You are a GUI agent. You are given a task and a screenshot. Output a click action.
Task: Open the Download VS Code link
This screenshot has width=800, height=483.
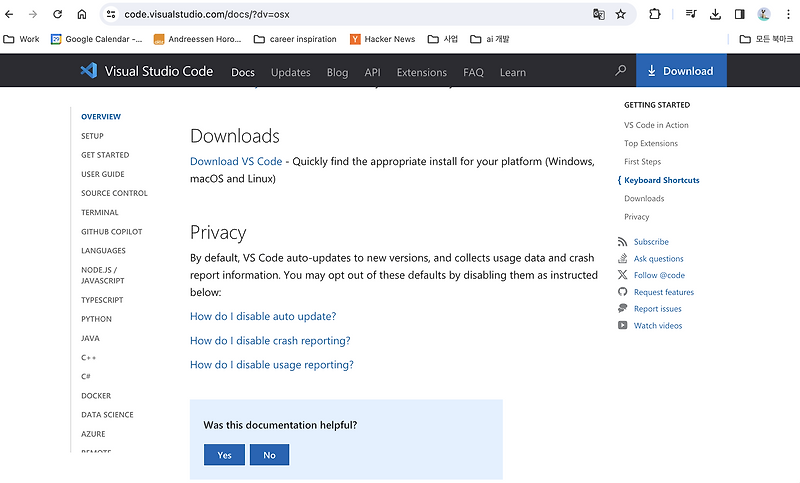pos(236,162)
